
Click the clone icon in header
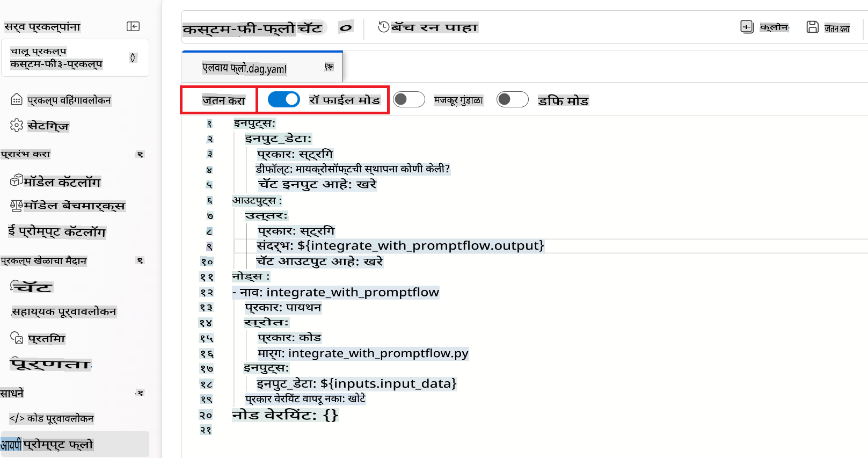747,27
